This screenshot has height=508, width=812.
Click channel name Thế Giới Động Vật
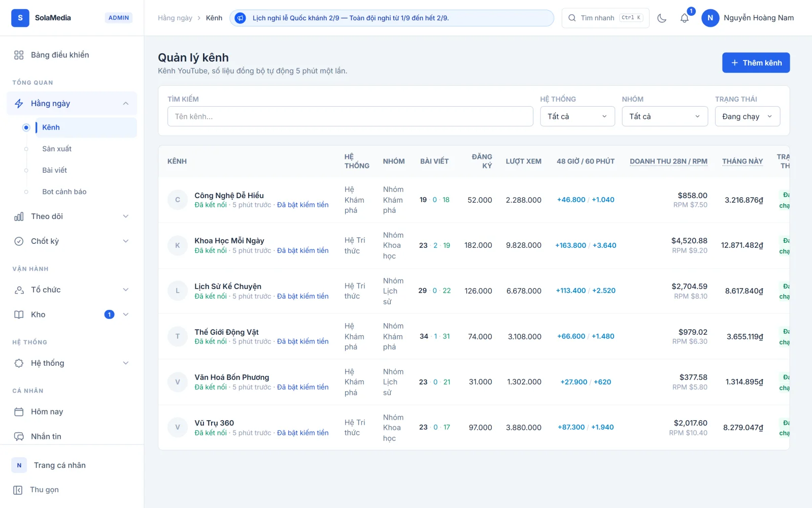(226, 332)
